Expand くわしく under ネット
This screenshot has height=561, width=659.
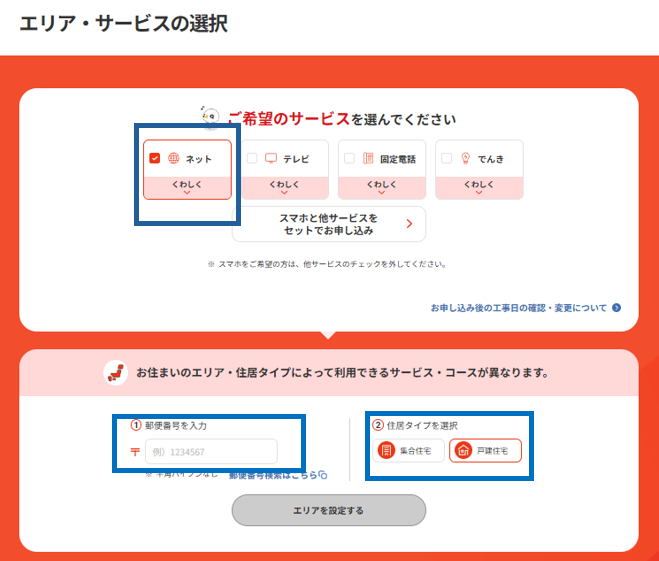click(x=187, y=187)
